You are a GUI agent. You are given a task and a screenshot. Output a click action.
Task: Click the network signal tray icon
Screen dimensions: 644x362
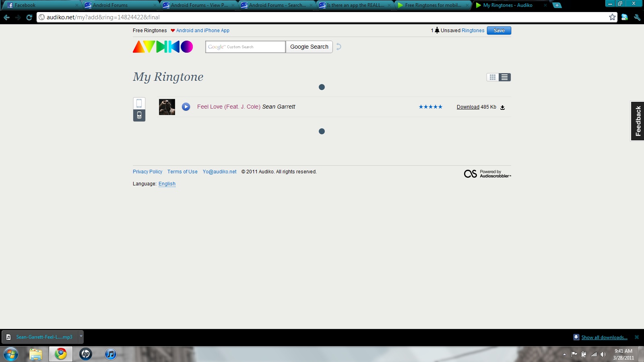(x=594, y=354)
